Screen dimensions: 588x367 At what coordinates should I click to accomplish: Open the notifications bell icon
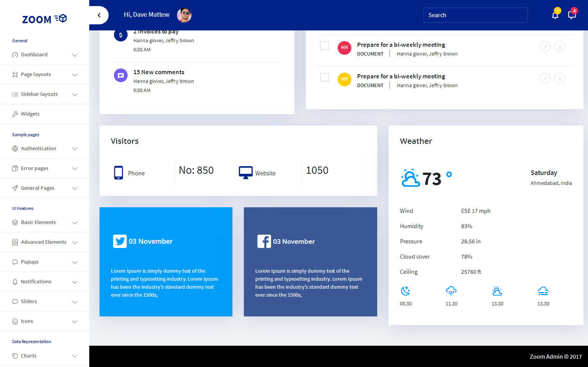coord(555,15)
